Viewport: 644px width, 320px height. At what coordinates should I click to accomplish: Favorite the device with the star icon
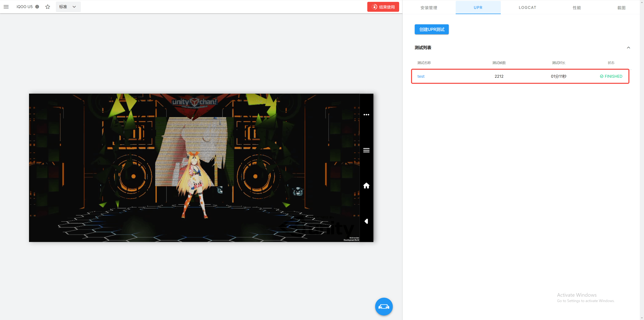(48, 7)
